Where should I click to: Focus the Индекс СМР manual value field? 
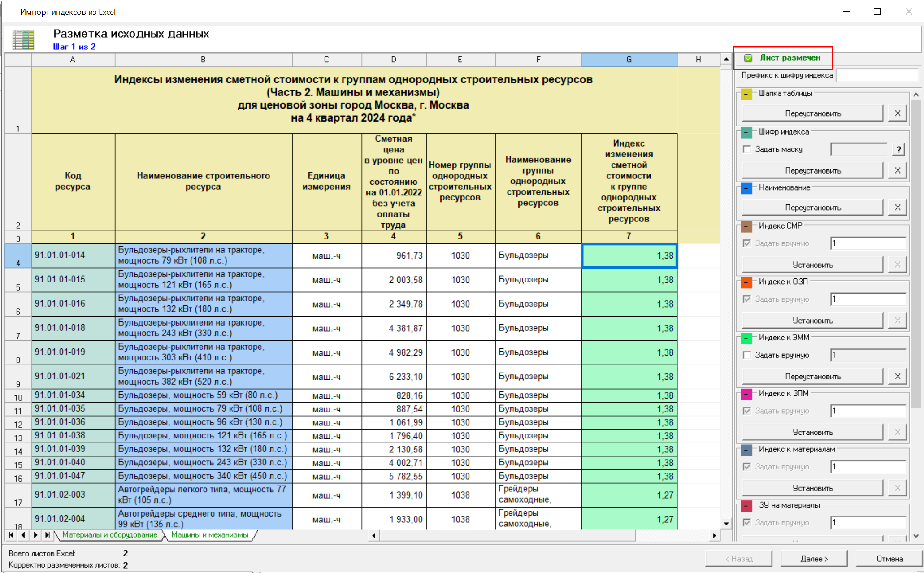coord(868,243)
